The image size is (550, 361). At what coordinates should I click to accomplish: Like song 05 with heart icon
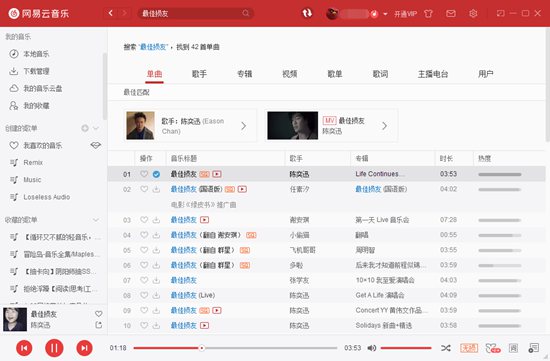point(144,250)
